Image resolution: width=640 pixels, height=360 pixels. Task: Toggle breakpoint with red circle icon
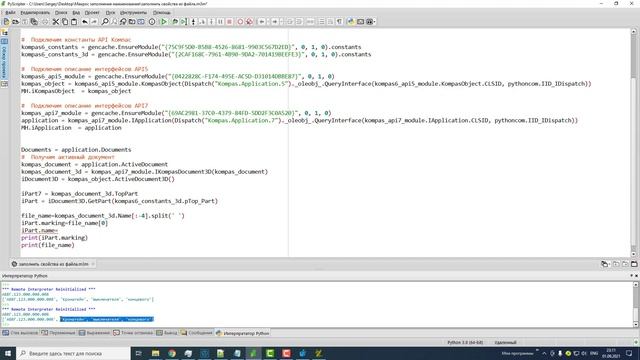point(240,22)
